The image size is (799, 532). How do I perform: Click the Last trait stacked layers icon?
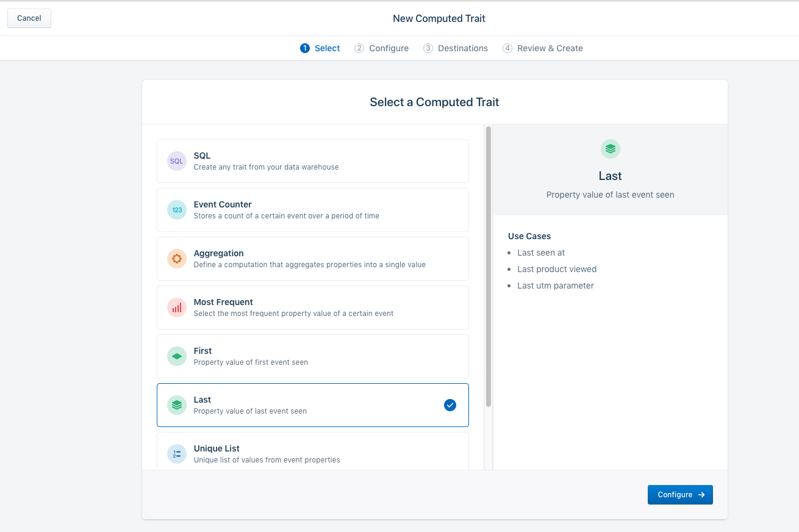click(177, 405)
